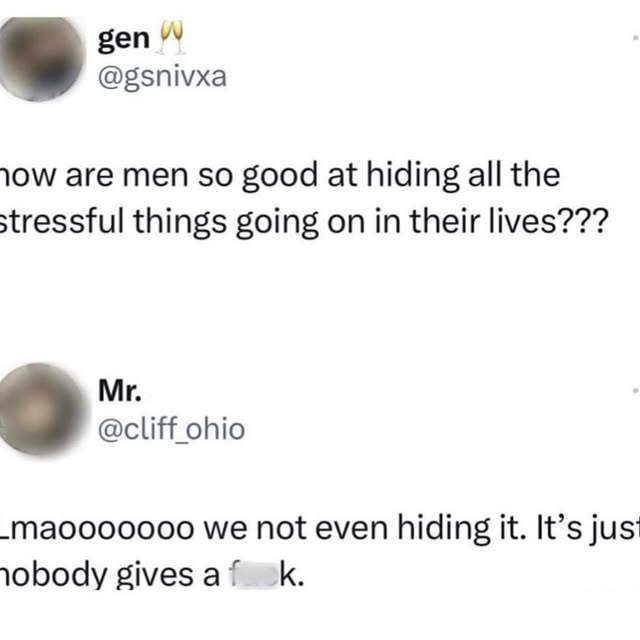Visit the @cliff_ohio handle profile

coord(171,429)
